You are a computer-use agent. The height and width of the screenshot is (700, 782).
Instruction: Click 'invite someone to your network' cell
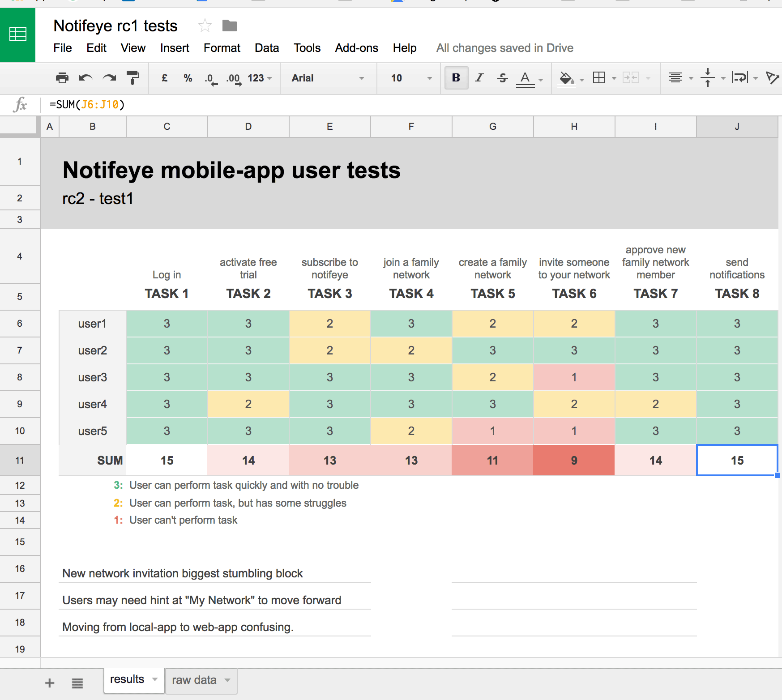coord(574,269)
